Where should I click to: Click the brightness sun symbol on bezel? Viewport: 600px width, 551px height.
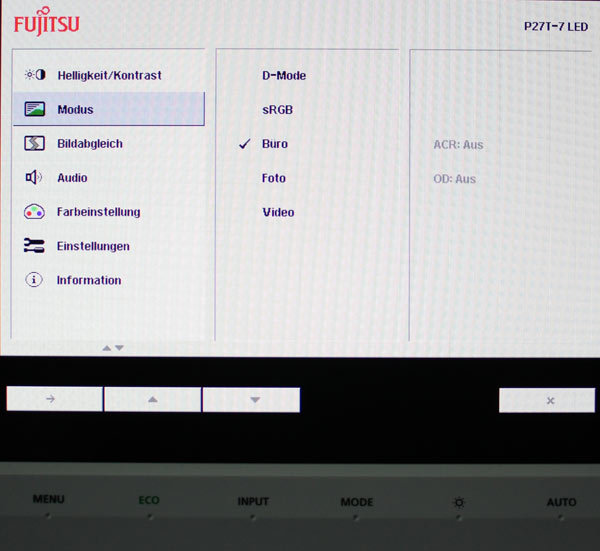click(459, 502)
